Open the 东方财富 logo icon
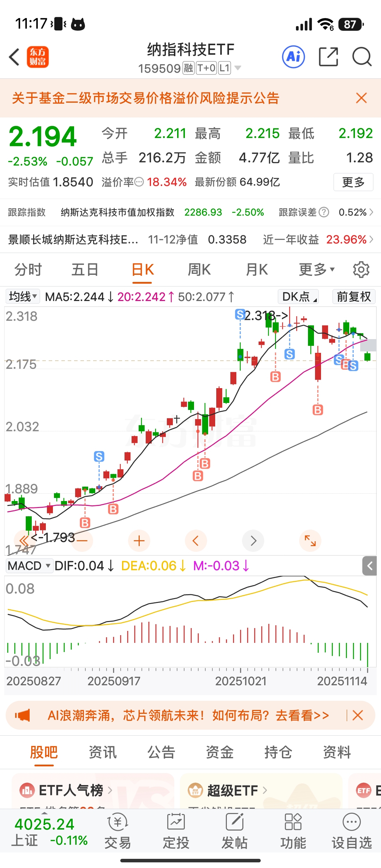This screenshot has width=381, height=868. pos(37,57)
